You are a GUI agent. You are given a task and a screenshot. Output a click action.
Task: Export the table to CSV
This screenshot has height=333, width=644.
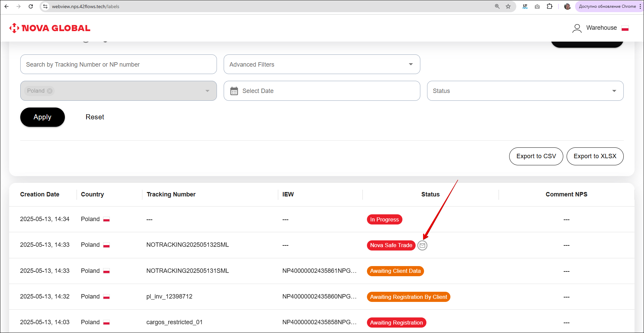point(536,156)
